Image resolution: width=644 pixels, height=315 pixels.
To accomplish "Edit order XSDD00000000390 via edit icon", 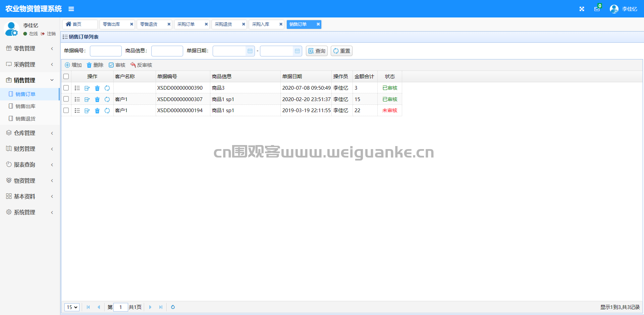I will coord(87,88).
